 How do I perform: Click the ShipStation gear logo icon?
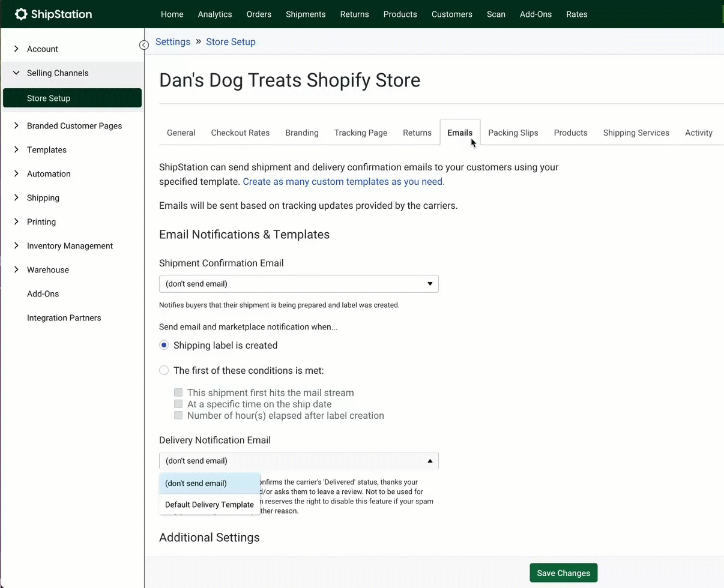(21, 14)
